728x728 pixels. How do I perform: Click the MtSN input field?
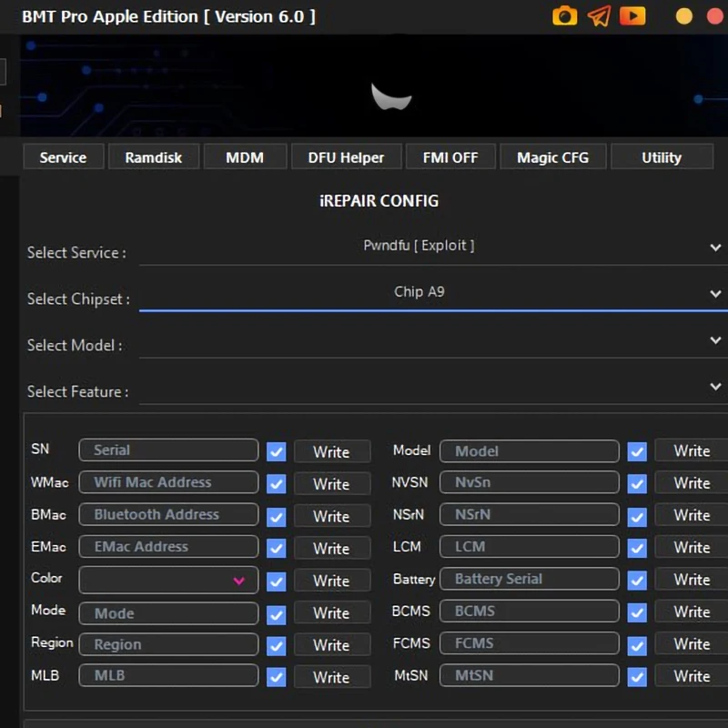coord(530,675)
